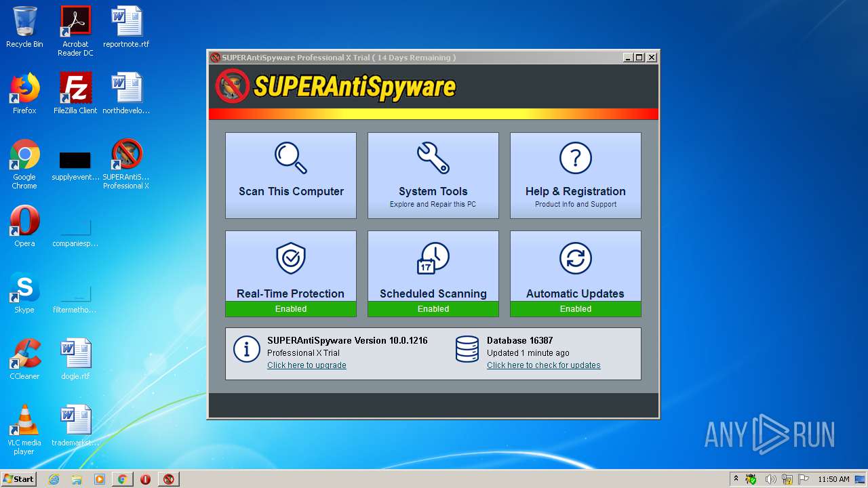Open Help & Registration tile
The height and width of the screenshot is (488, 868).
pos(576,176)
